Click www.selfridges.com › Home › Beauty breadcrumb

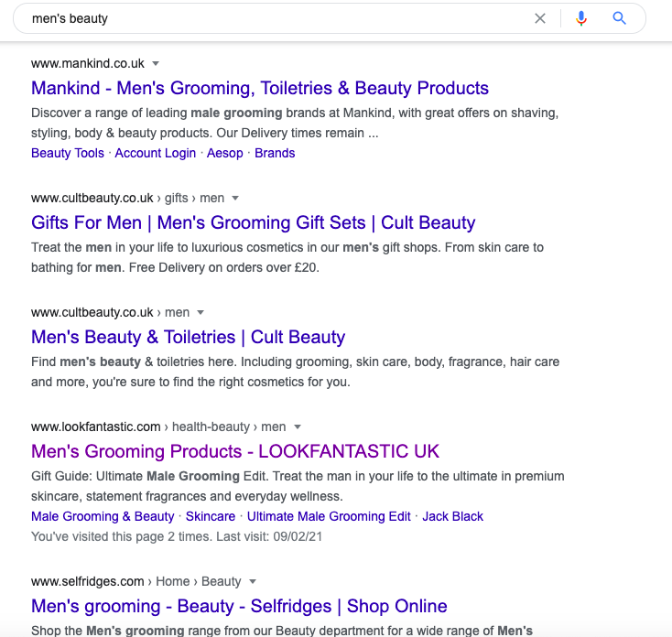[136, 581]
